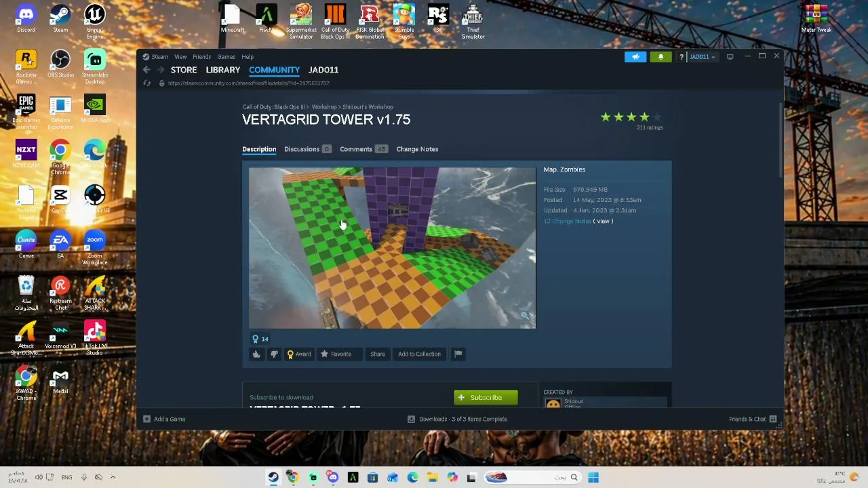Go to the LIBRARY tab
868x488 pixels.
click(x=223, y=70)
